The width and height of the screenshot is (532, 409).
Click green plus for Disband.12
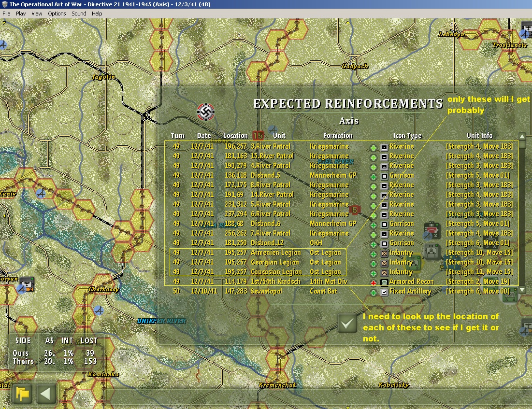(373, 244)
